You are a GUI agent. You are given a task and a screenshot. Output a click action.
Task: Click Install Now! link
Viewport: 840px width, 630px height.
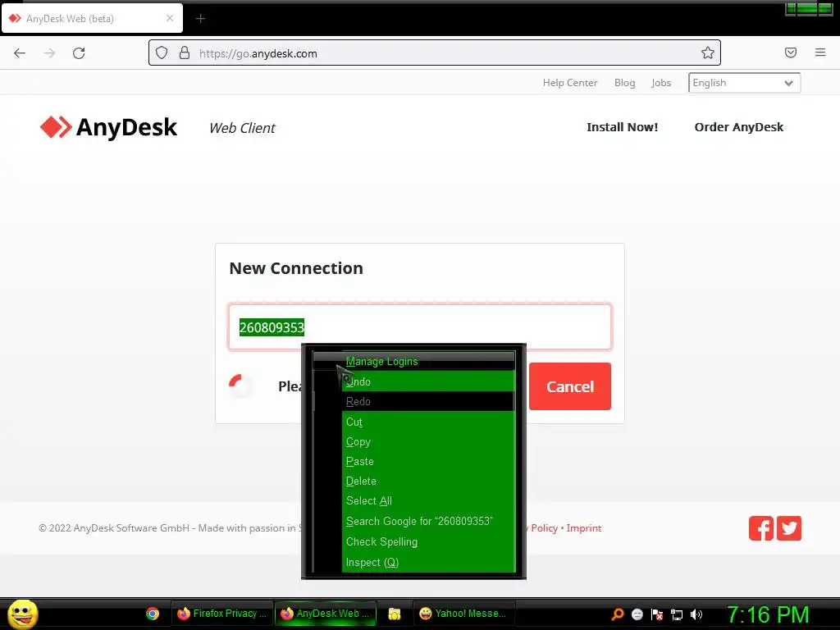point(622,127)
